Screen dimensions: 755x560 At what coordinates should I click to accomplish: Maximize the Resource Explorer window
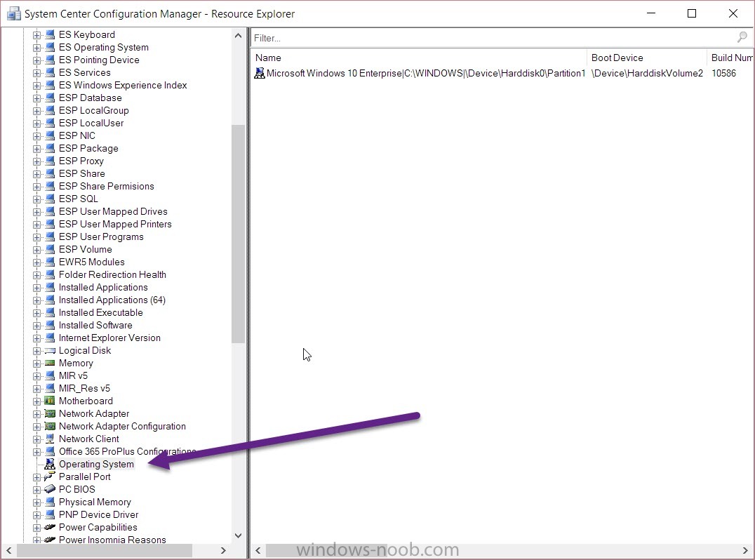click(x=692, y=13)
